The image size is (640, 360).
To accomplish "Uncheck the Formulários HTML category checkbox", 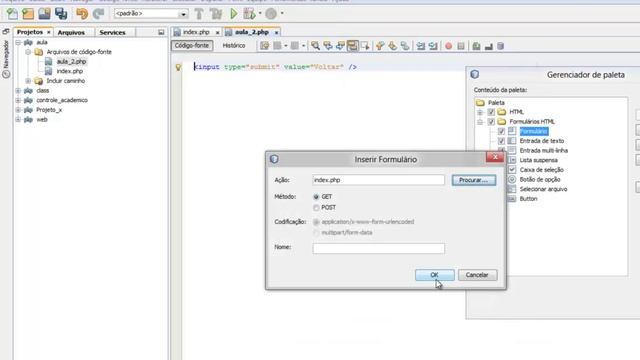I will coord(491,122).
